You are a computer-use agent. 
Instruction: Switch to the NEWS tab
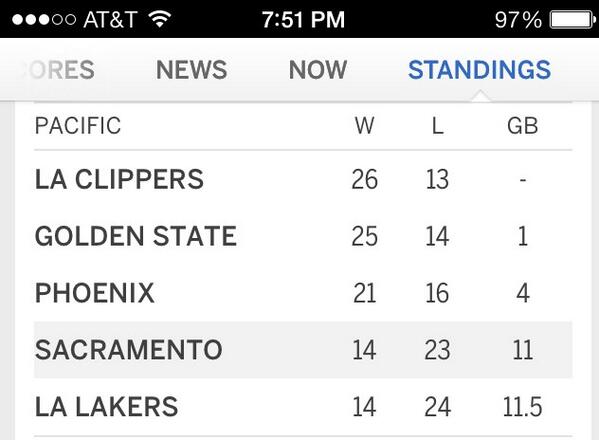(191, 70)
